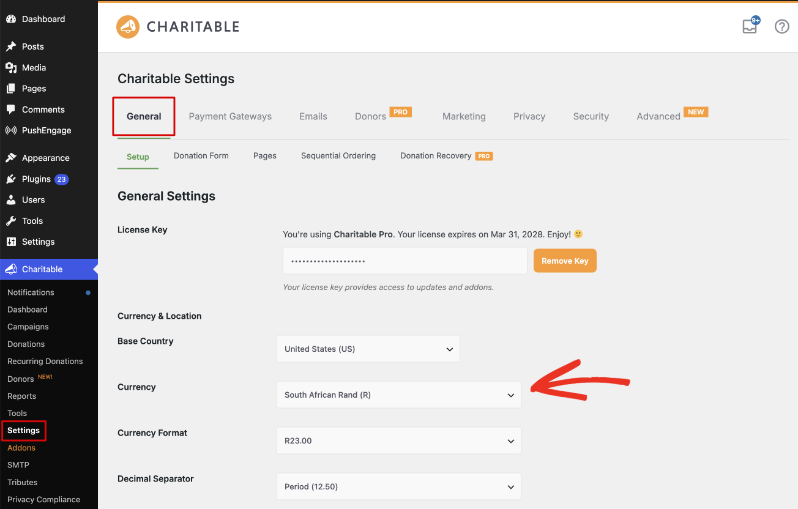Click the Posts pushpin icon
The height and width of the screenshot is (509, 798).
pos(11,46)
